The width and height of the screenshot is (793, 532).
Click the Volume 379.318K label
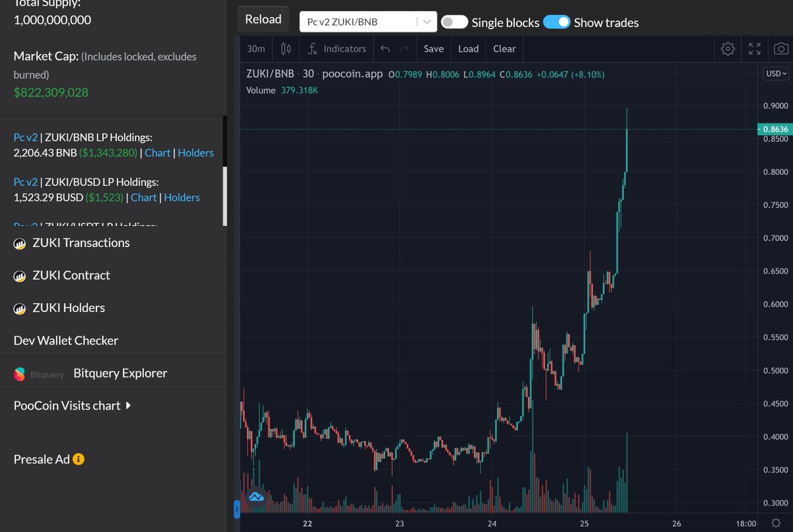(282, 90)
